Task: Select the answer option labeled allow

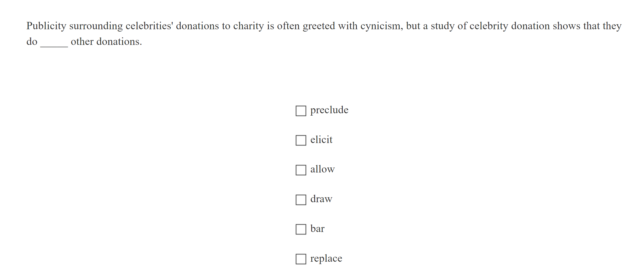Action: click(x=301, y=171)
